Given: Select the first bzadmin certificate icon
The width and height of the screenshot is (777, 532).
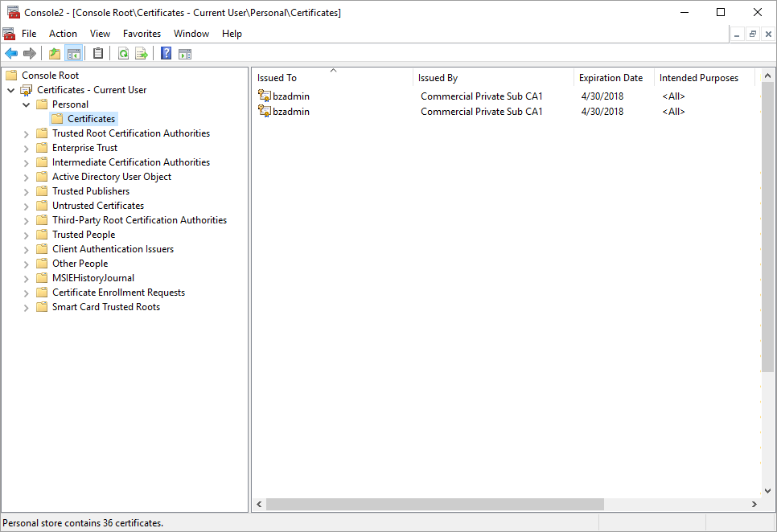Looking at the screenshot, I should pos(265,96).
